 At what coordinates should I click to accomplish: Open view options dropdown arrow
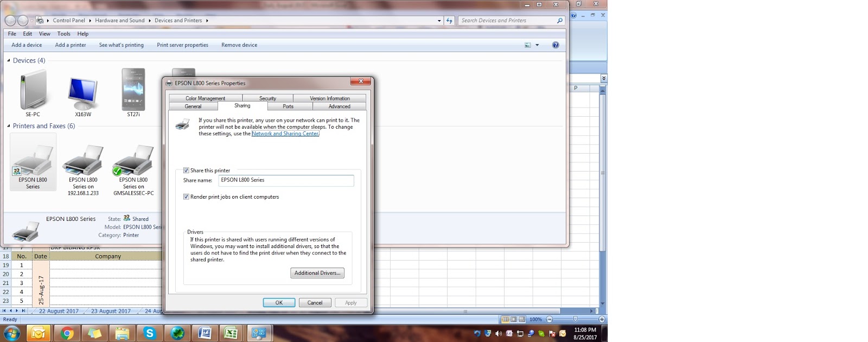point(537,45)
